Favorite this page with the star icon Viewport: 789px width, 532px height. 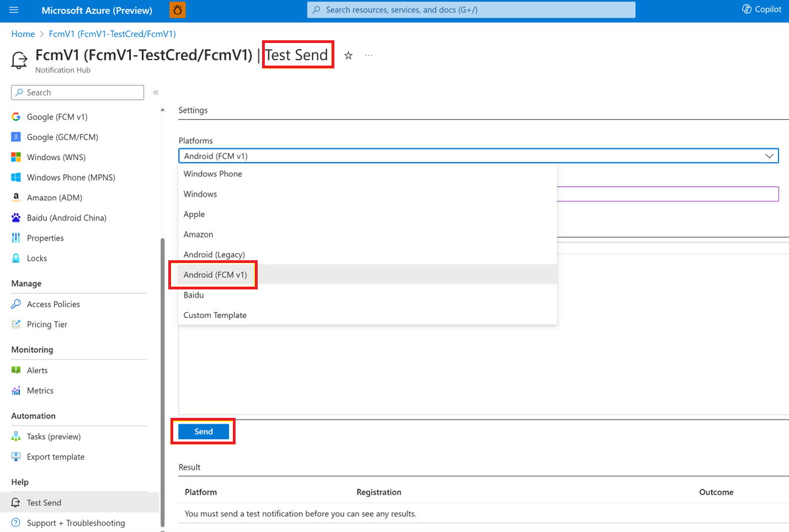[348, 55]
